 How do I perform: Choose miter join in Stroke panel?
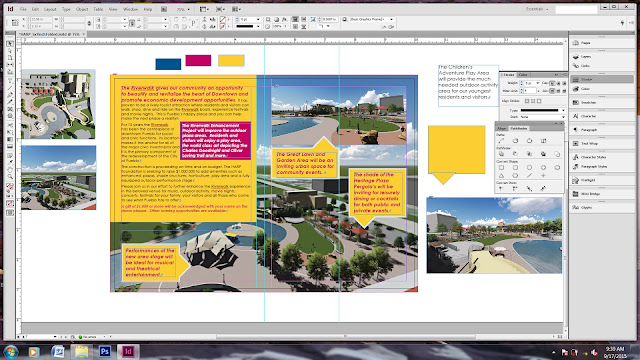point(552,91)
